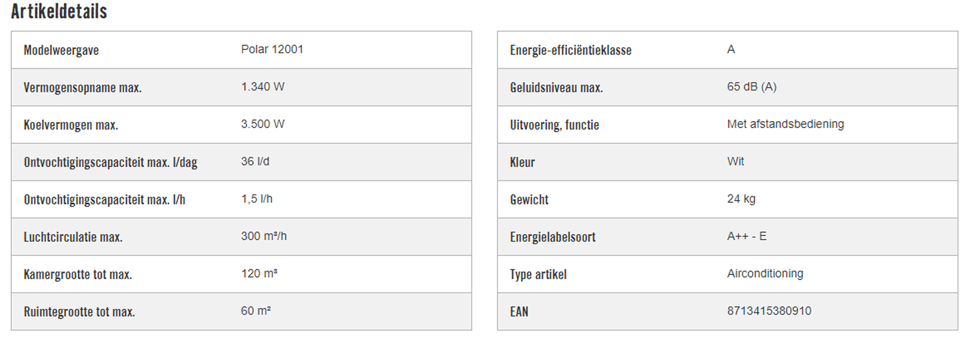980x343 pixels.
Task: Select the 60 m² room size value
Action: 256,311
